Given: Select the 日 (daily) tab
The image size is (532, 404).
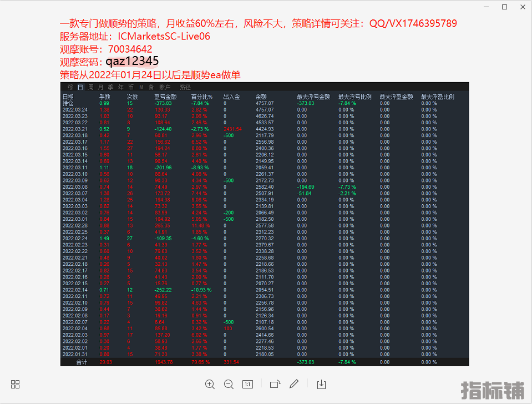Looking at the screenshot, I should pyautogui.click(x=80, y=87).
